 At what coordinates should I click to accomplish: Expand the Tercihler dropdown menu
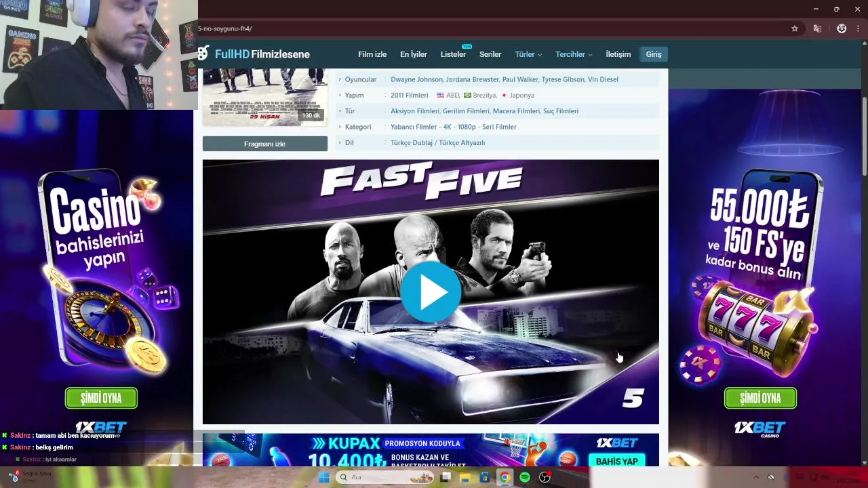pyautogui.click(x=574, y=54)
